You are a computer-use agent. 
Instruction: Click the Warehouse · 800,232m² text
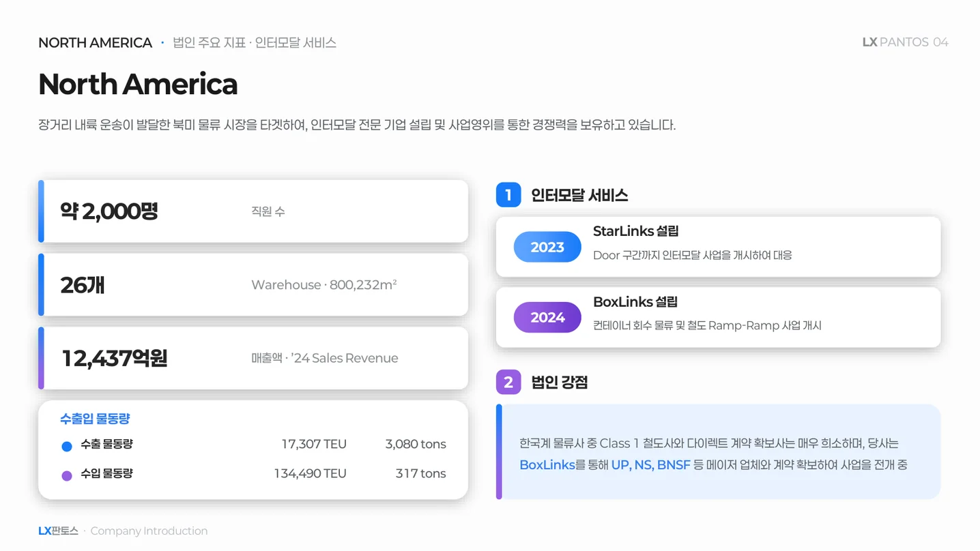(x=324, y=284)
